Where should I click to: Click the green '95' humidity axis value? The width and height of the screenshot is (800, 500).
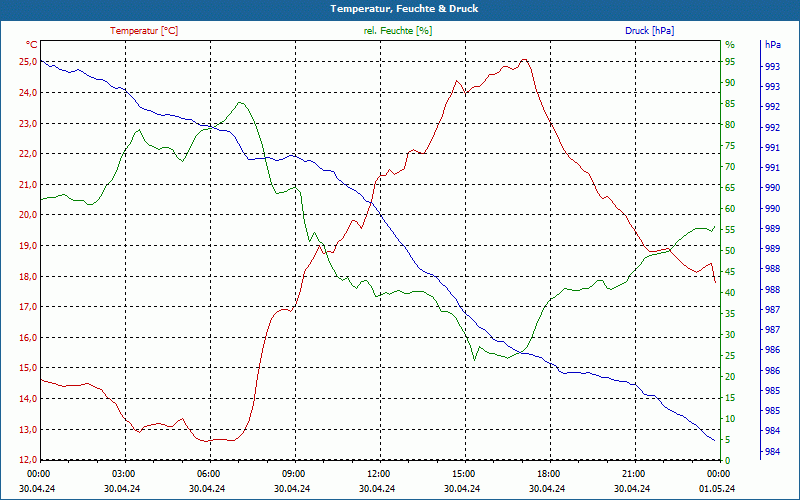click(x=730, y=62)
